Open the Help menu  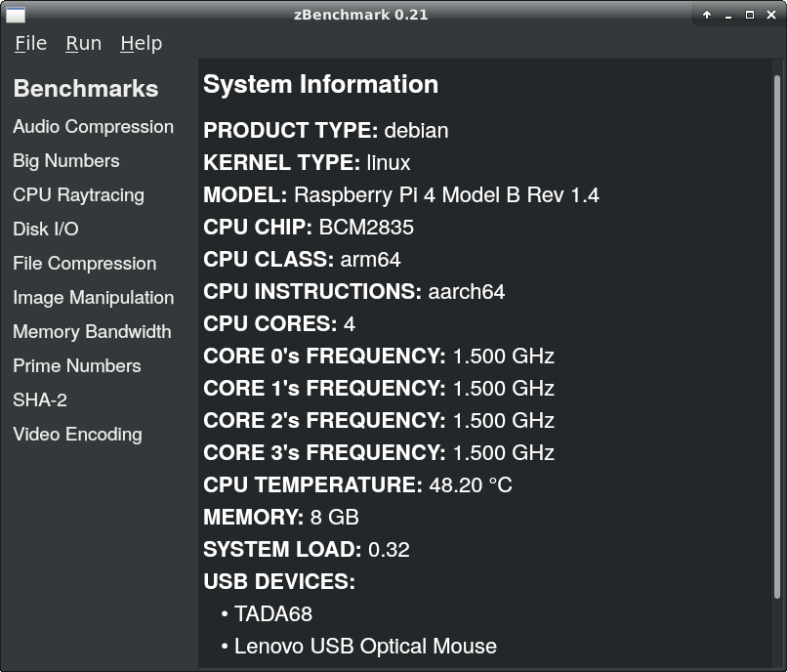pyautogui.click(x=141, y=44)
